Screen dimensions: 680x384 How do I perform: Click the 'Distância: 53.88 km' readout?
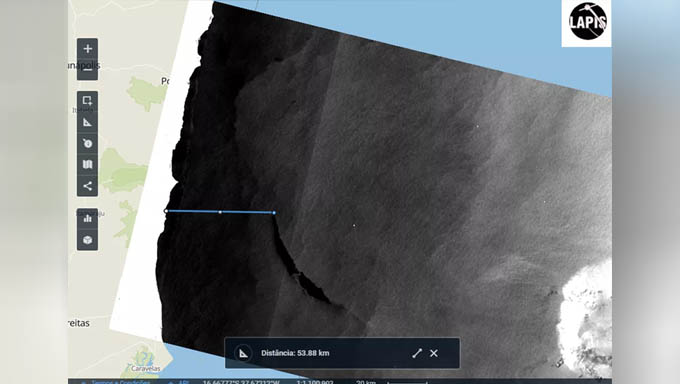coord(295,353)
